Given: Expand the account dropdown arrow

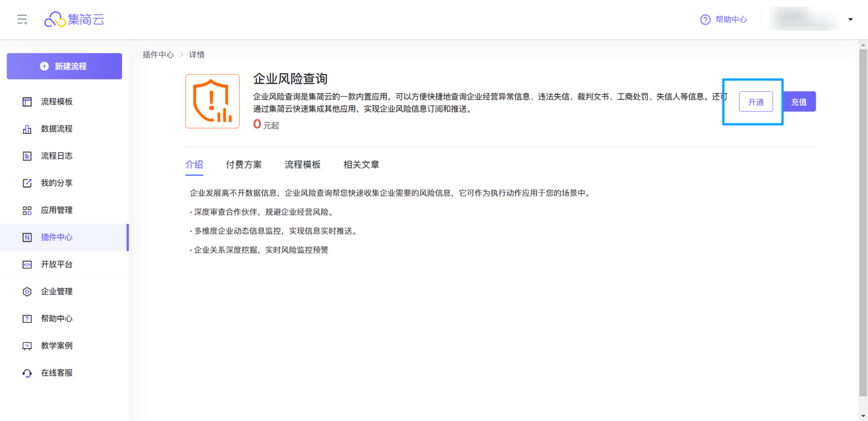Looking at the screenshot, I should [850, 19].
